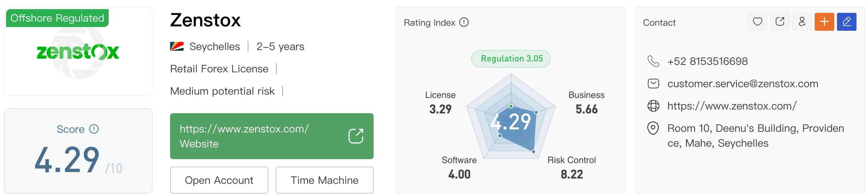Click the Medium potential risk text
The image size is (868, 196).
[x=222, y=91]
